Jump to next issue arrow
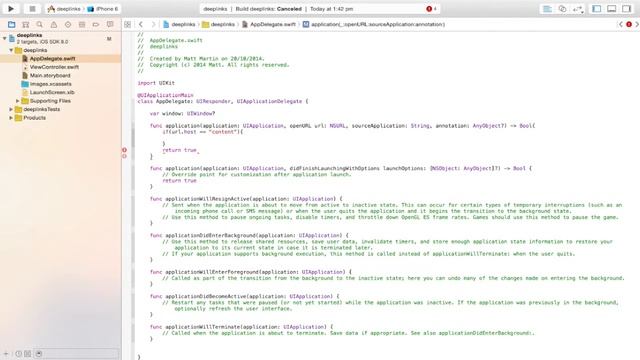The height and width of the screenshot is (360, 640). [x=637, y=24]
